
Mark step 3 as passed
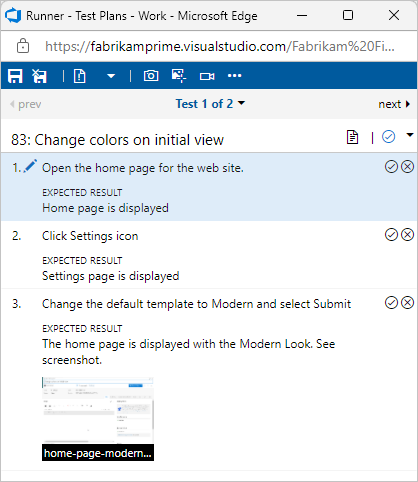(391, 303)
